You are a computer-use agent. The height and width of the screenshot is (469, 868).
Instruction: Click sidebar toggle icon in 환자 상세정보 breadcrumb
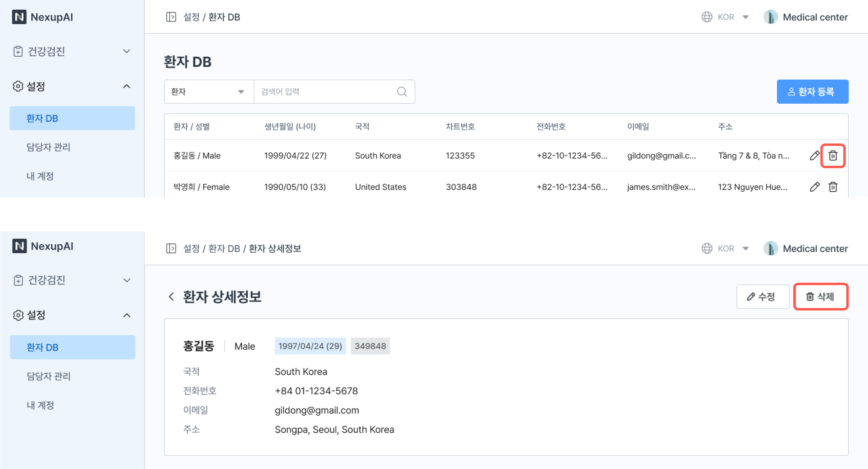(171, 249)
